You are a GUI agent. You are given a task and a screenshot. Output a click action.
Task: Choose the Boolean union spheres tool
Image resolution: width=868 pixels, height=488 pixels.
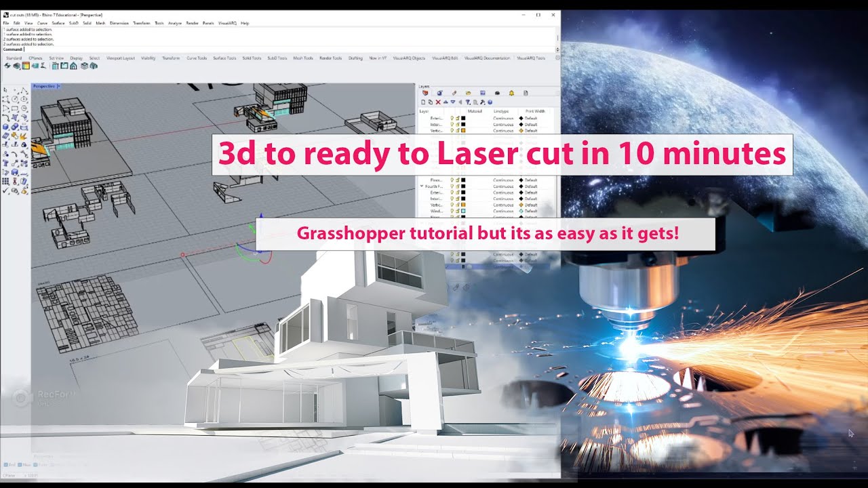(15, 127)
